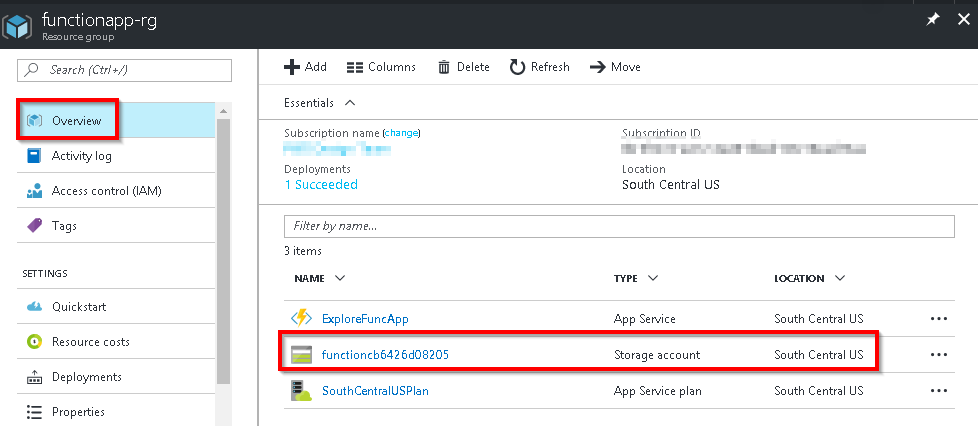Click the Delete trash icon
The height and width of the screenshot is (426, 978).
coord(444,67)
